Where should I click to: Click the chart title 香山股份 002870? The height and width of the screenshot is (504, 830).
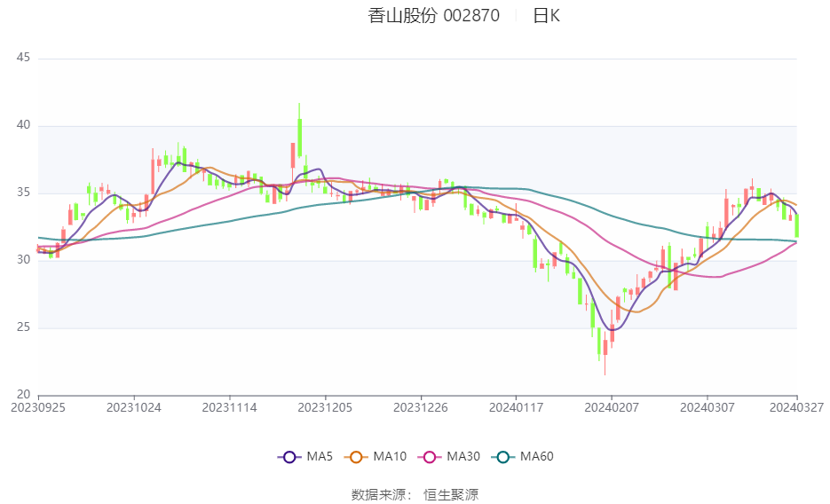pyautogui.click(x=433, y=16)
